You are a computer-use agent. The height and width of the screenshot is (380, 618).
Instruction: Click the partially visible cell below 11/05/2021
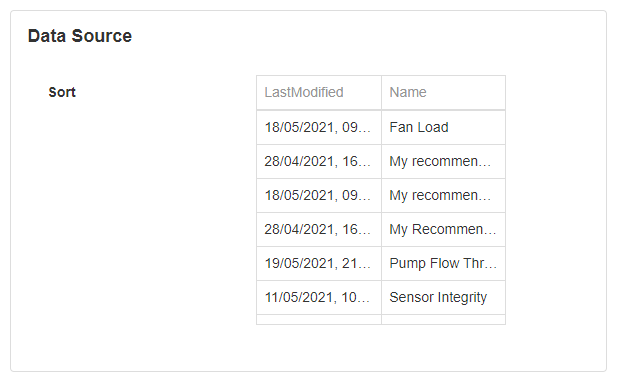pyautogui.click(x=319, y=320)
